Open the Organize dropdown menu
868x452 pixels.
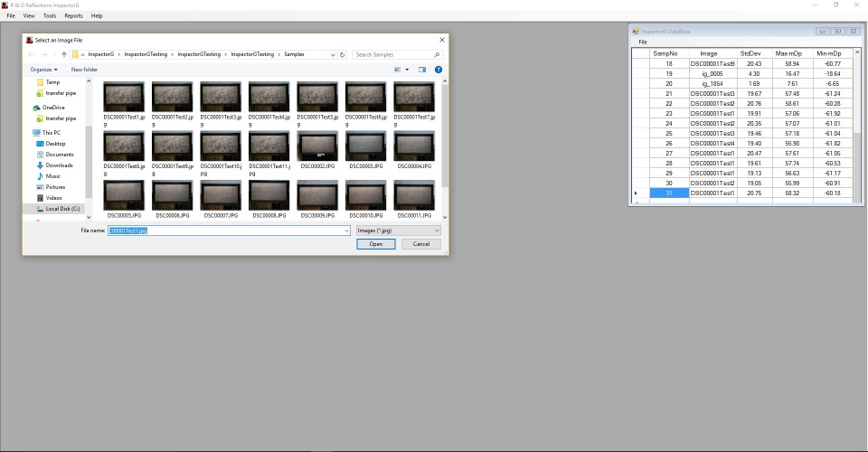pyautogui.click(x=42, y=70)
